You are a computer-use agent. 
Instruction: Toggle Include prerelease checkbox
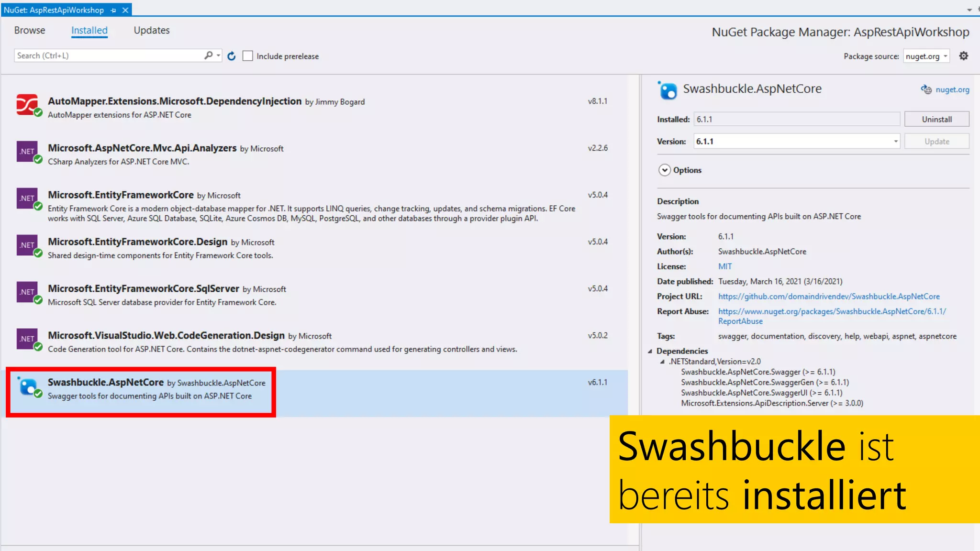pyautogui.click(x=247, y=56)
